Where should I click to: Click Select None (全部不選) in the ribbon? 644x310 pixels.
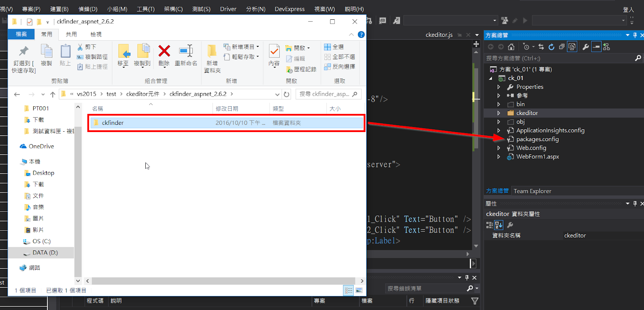point(340,57)
